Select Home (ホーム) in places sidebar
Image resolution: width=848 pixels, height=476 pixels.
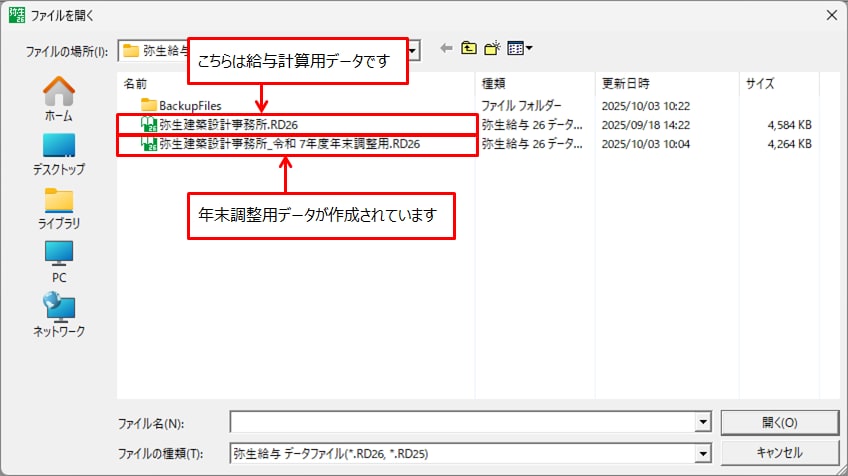coord(58,100)
